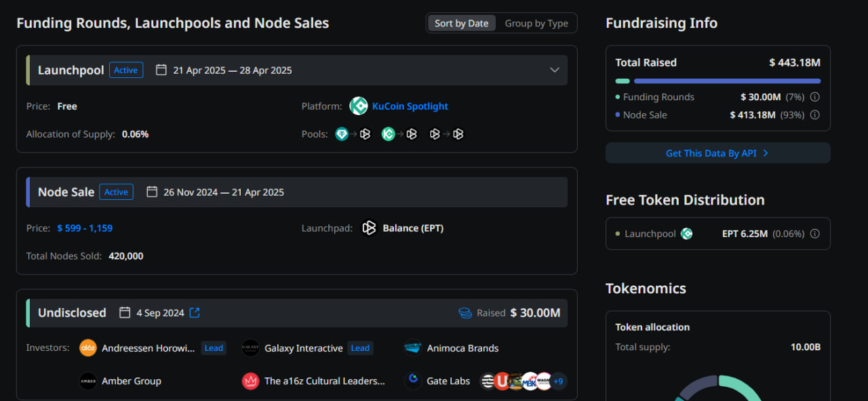This screenshot has width=868, height=401.
Task: Click the Total Nodes Sold 420,000 value
Action: 125,256
